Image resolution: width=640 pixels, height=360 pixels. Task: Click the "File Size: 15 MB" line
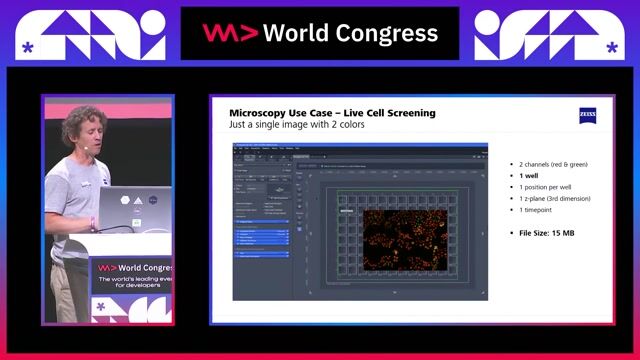(547, 233)
